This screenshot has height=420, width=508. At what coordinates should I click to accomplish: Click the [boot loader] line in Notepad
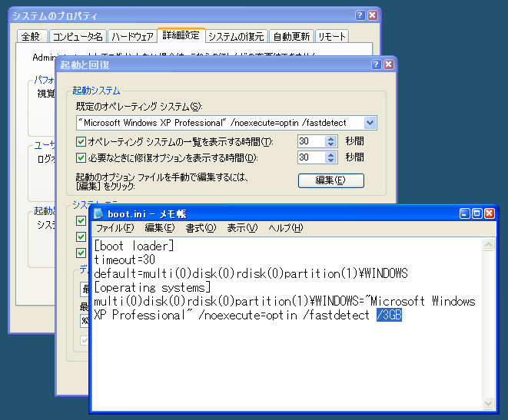tap(134, 246)
